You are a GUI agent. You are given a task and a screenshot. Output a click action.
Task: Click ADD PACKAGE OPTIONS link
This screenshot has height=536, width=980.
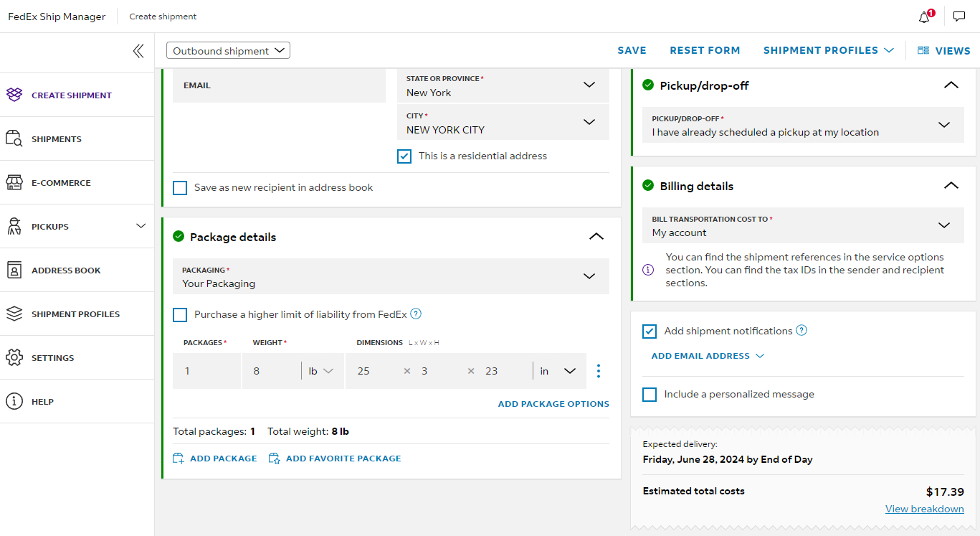553,404
